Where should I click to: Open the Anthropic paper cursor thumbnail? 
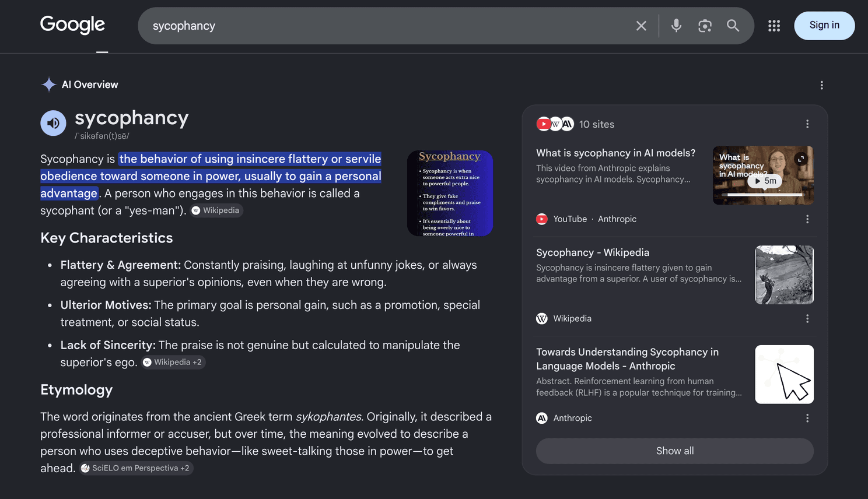[x=784, y=374]
